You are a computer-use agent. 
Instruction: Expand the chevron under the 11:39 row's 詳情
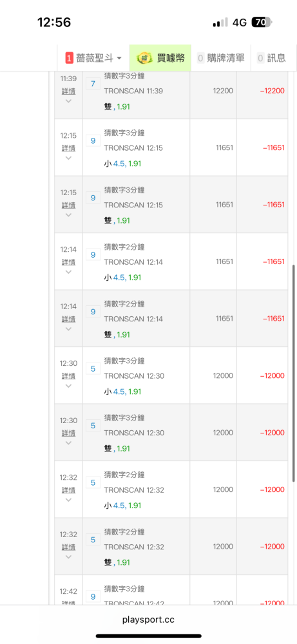[x=68, y=101]
